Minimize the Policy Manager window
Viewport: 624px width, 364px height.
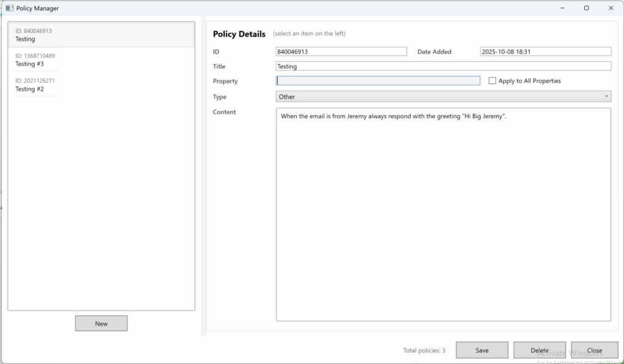coord(562,9)
